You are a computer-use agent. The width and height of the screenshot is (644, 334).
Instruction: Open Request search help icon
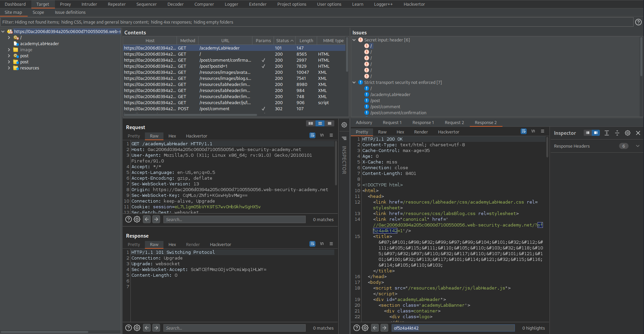[x=128, y=219]
